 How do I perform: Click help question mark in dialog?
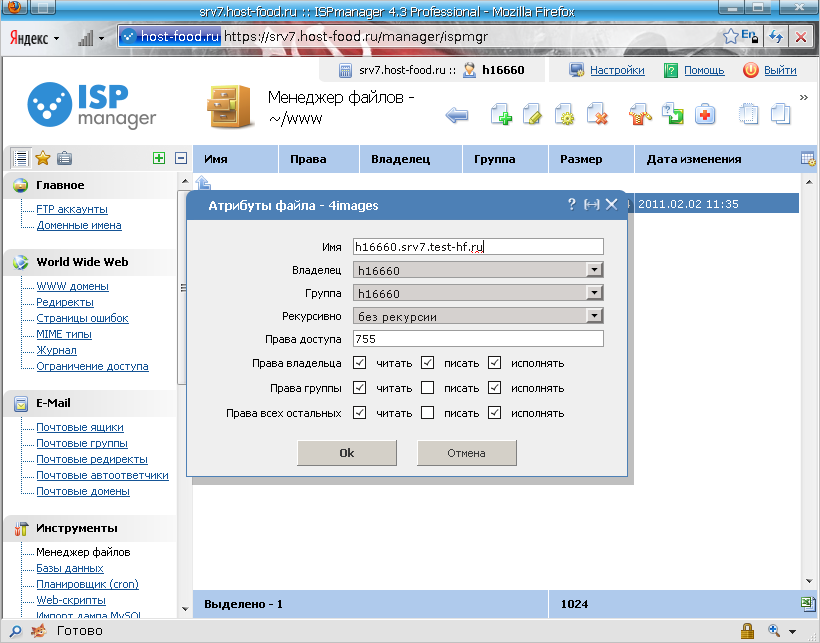point(572,204)
